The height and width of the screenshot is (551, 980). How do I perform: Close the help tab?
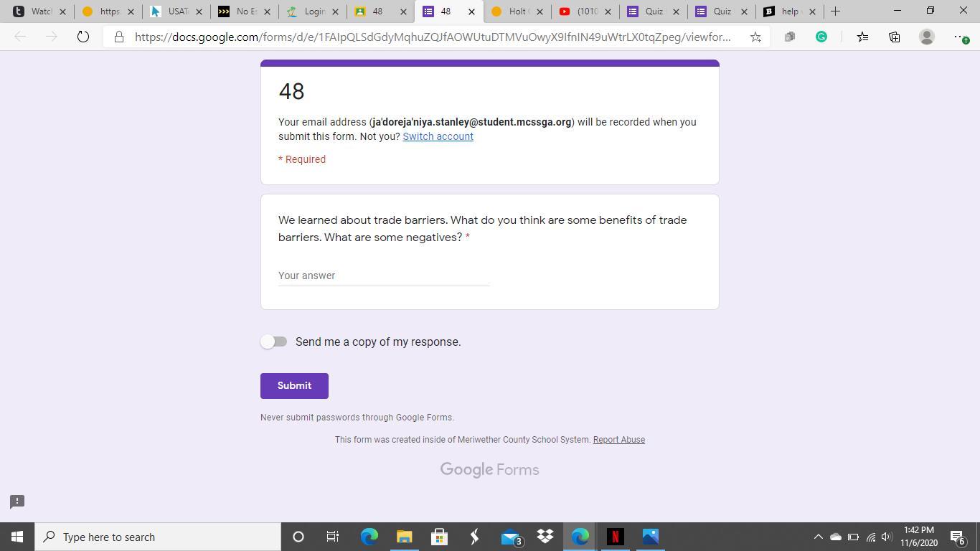[812, 11]
